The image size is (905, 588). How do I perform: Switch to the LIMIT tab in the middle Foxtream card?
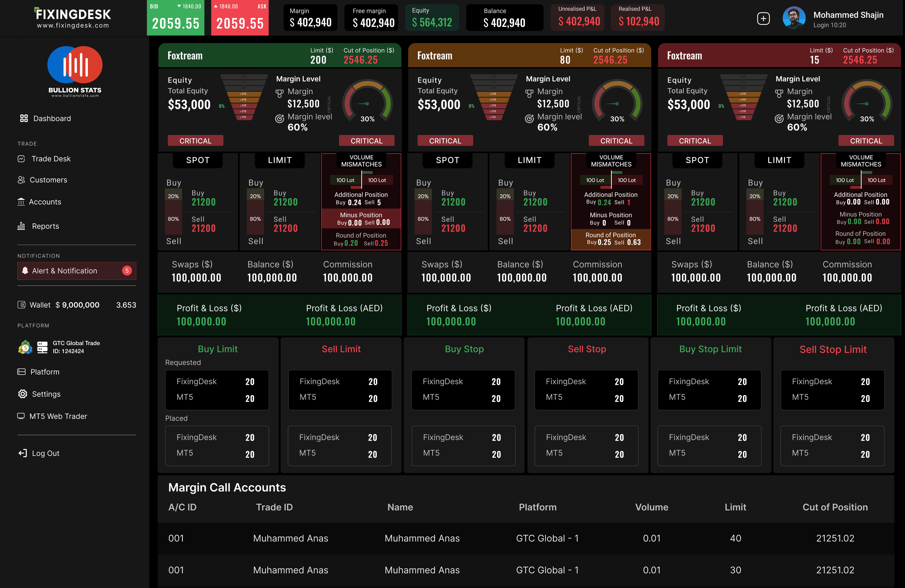point(529,160)
